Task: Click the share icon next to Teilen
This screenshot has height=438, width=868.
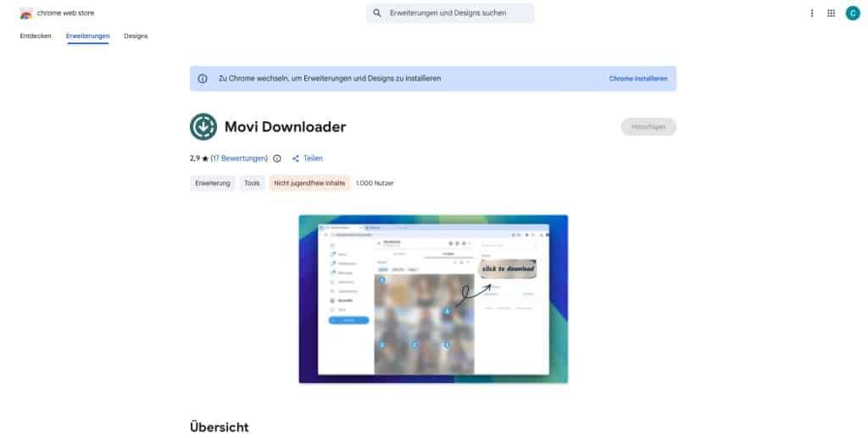Action: pyautogui.click(x=296, y=158)
